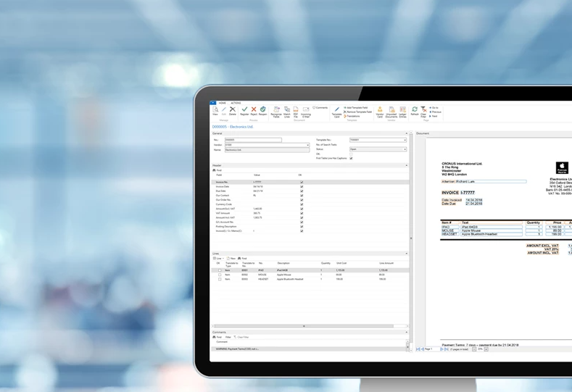Collapse the Lines section

(407, 254)
